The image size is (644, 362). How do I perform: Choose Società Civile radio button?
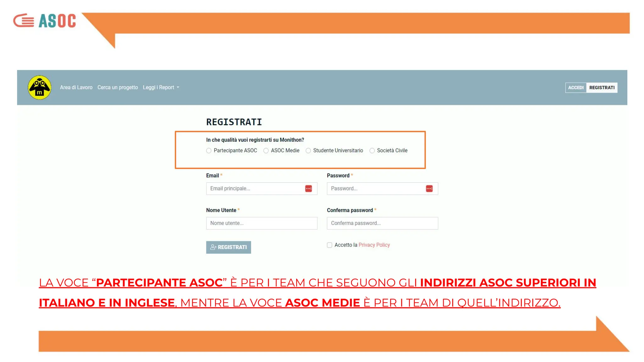pyautogui.click(x=372, y=151)
